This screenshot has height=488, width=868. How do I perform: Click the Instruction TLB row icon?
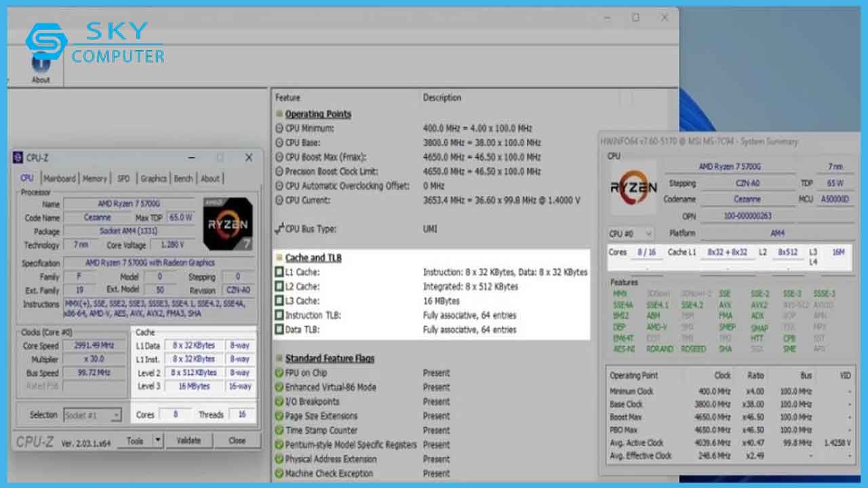coord(279,315)
